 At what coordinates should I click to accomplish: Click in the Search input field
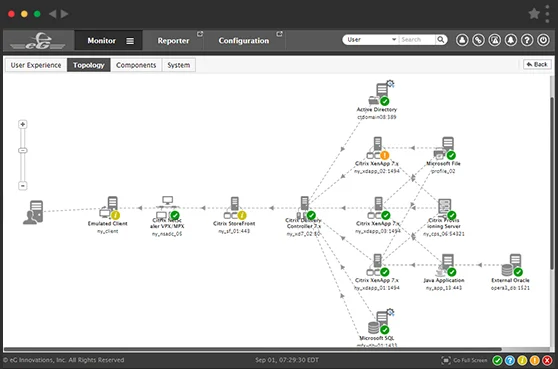(x=417, y=39)
